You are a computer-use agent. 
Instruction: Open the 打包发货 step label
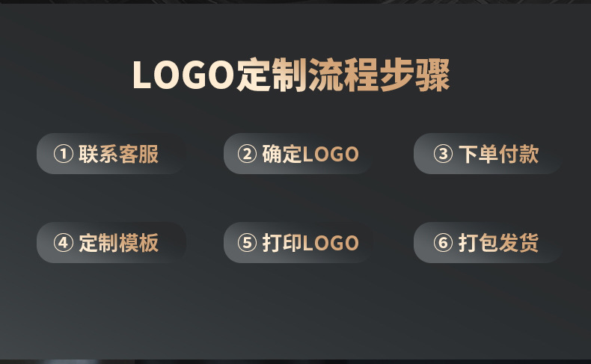(x=499, y=243)
